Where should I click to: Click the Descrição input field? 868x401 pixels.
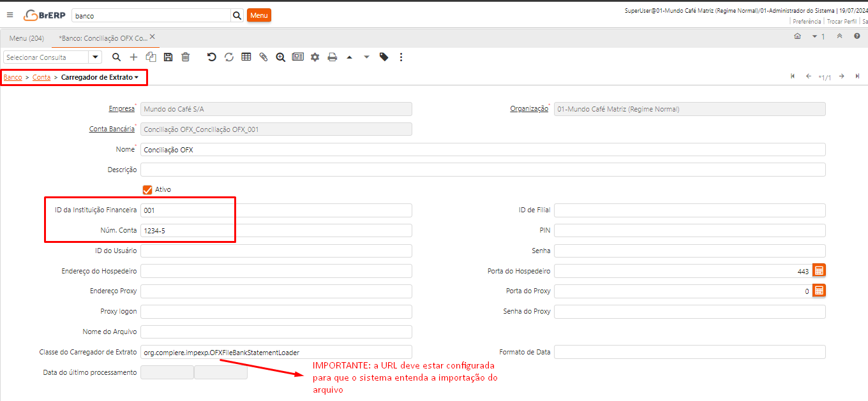(483, 170)
